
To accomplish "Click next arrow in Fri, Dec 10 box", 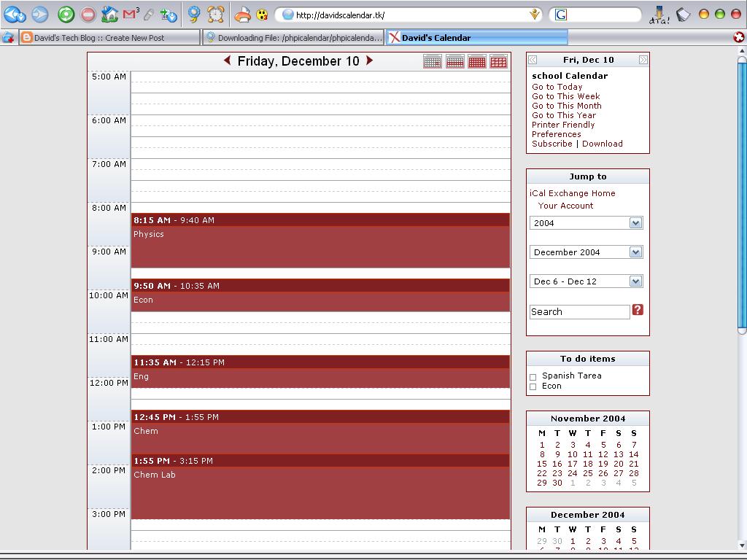I will (643, 60).
